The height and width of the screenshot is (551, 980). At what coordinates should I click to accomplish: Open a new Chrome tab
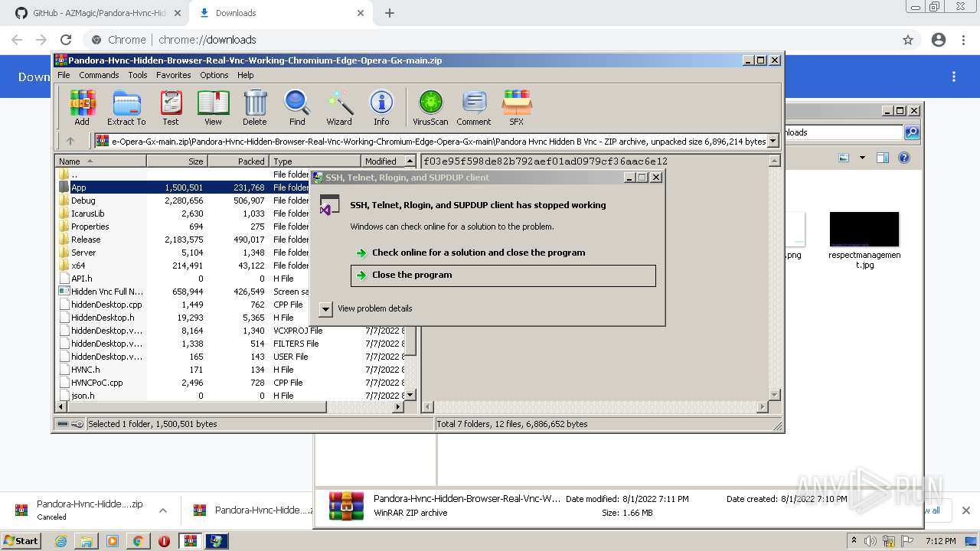(x=390, y=13)
